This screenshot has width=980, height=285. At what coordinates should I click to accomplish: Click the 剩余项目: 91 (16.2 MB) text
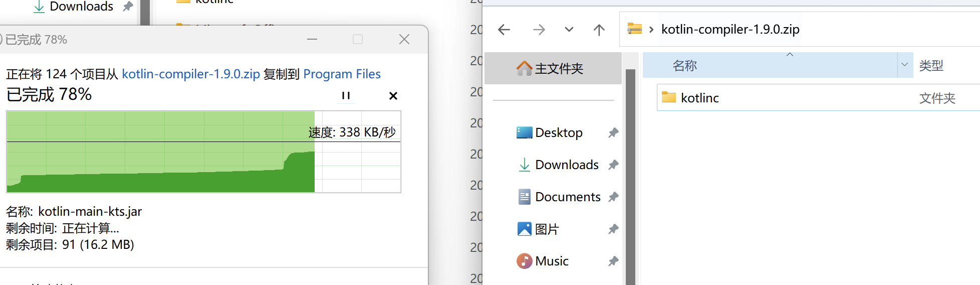(x=70, y=244)
